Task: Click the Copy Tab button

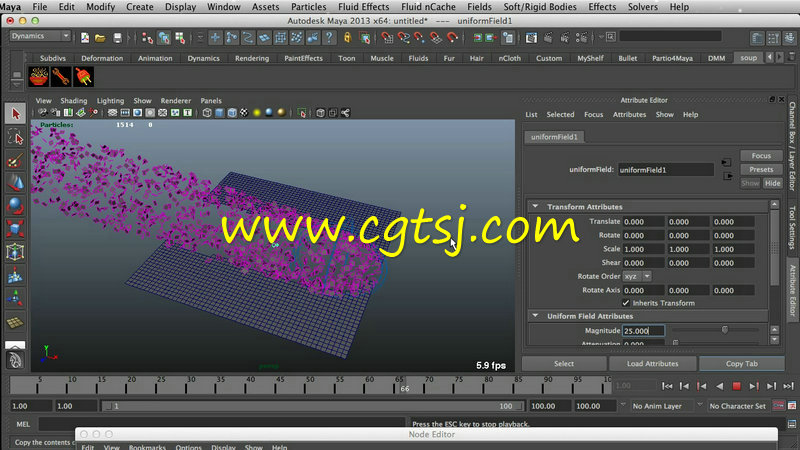Action: click(741, 363)
